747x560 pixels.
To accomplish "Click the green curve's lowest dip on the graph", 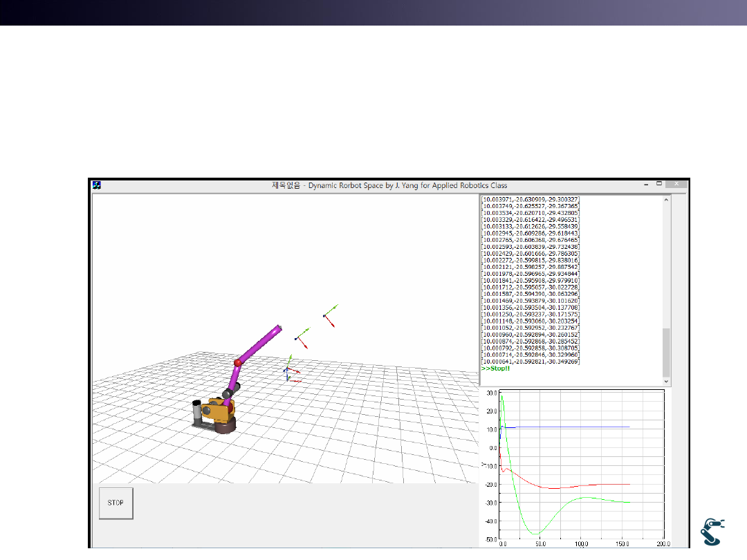I will pyautogui.click(x=535, y=534).
